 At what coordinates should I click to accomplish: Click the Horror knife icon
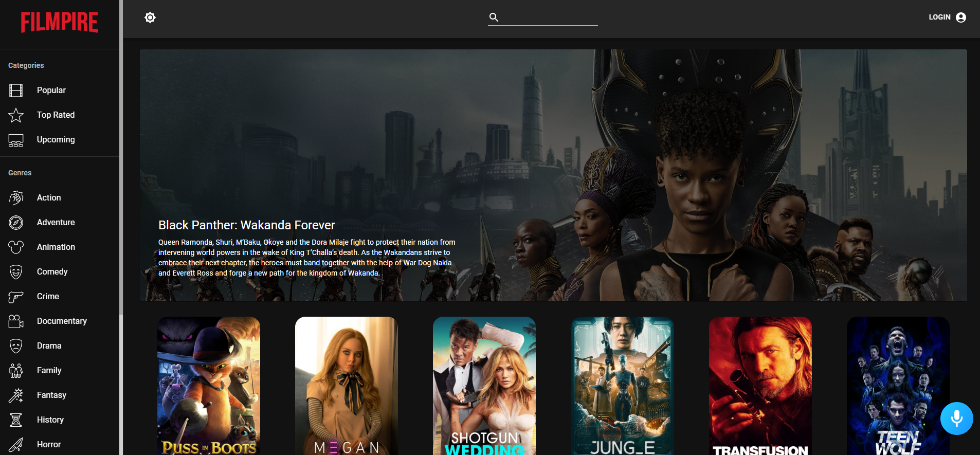click(x=16, y=445)
